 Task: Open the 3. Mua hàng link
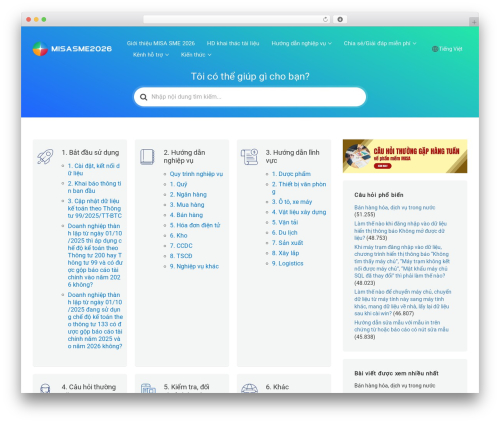tap(187, 205)
